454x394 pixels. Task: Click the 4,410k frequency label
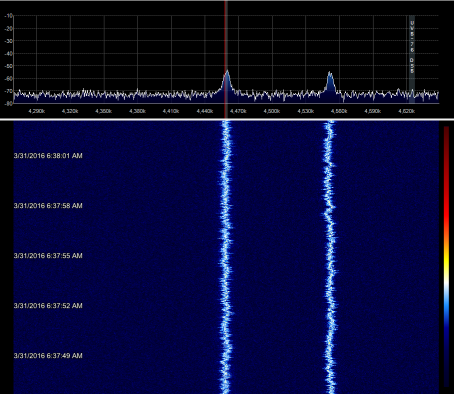(x=171, y=111)
